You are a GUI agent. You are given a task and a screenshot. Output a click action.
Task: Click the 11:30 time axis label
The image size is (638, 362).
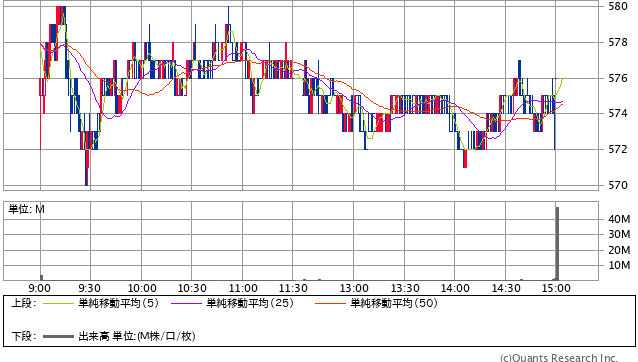[293, 288]
